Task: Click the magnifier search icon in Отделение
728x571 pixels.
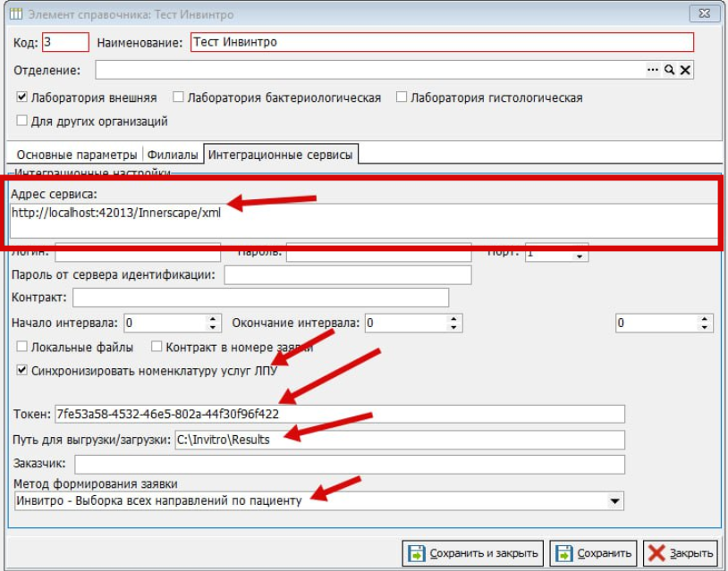Action: 668,70
